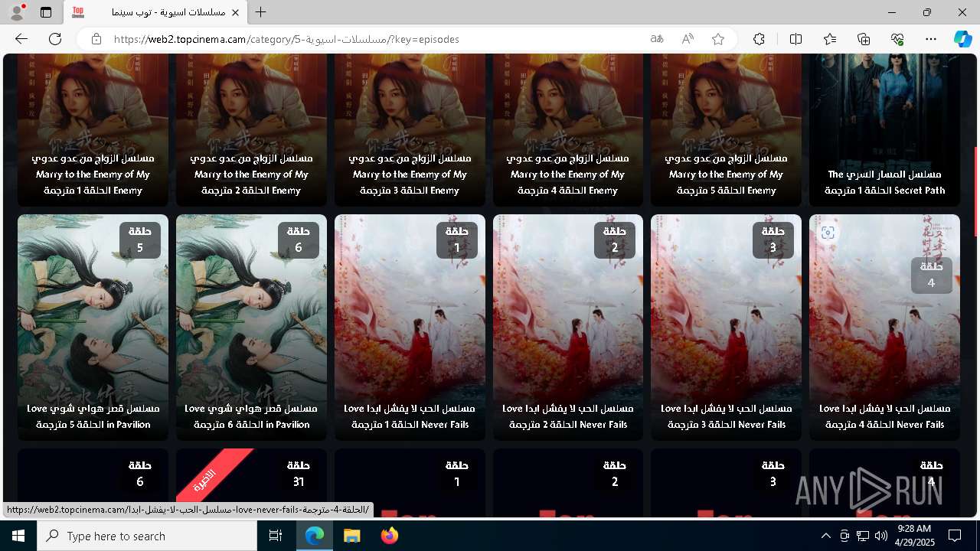Open Marry to the Enemy episode 5

coord(726,130)
